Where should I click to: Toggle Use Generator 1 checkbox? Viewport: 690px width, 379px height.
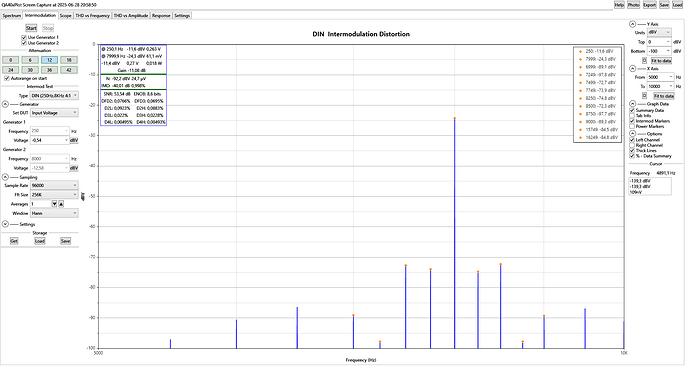pyautogui.click(x=24, y=37)
